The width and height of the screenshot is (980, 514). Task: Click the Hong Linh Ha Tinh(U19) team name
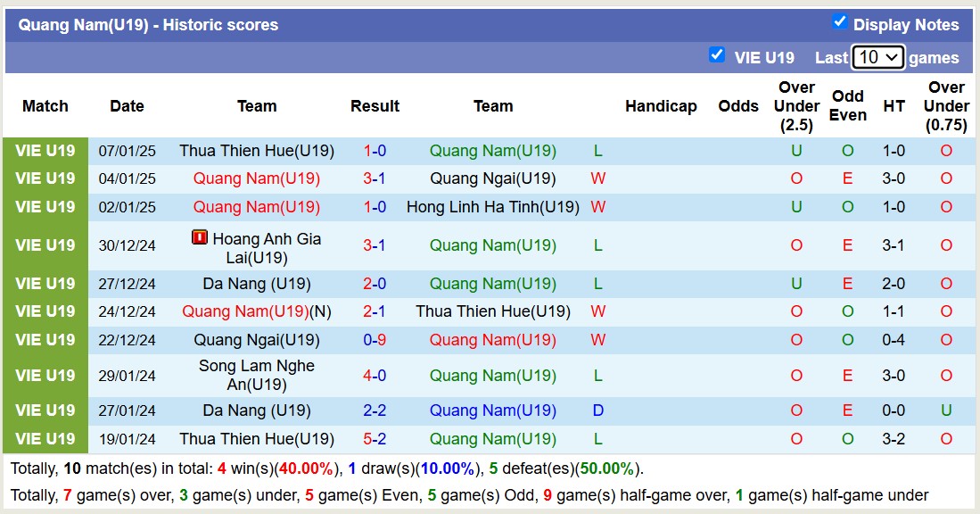click(x=493, y=207)
